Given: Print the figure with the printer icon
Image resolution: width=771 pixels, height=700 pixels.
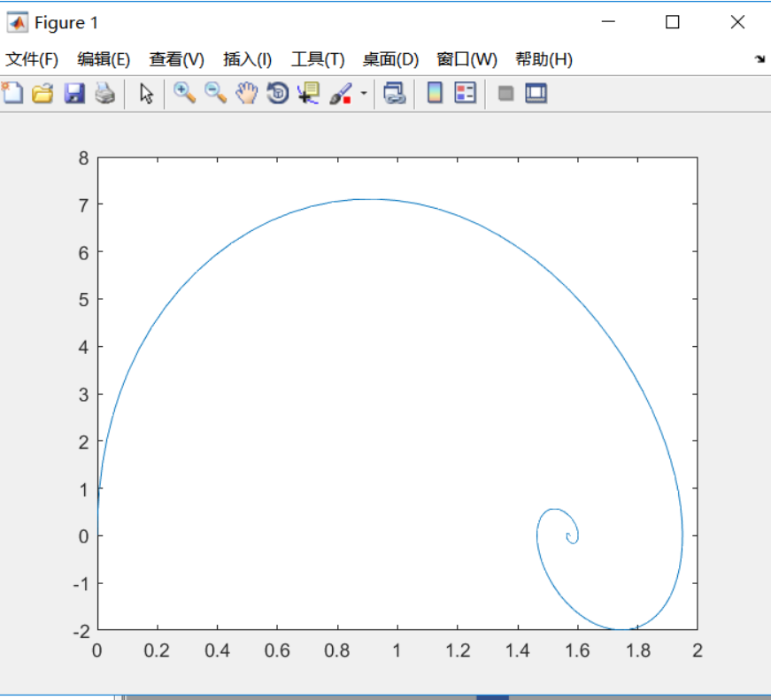Looking at the screenshot, I should point(104,93).
